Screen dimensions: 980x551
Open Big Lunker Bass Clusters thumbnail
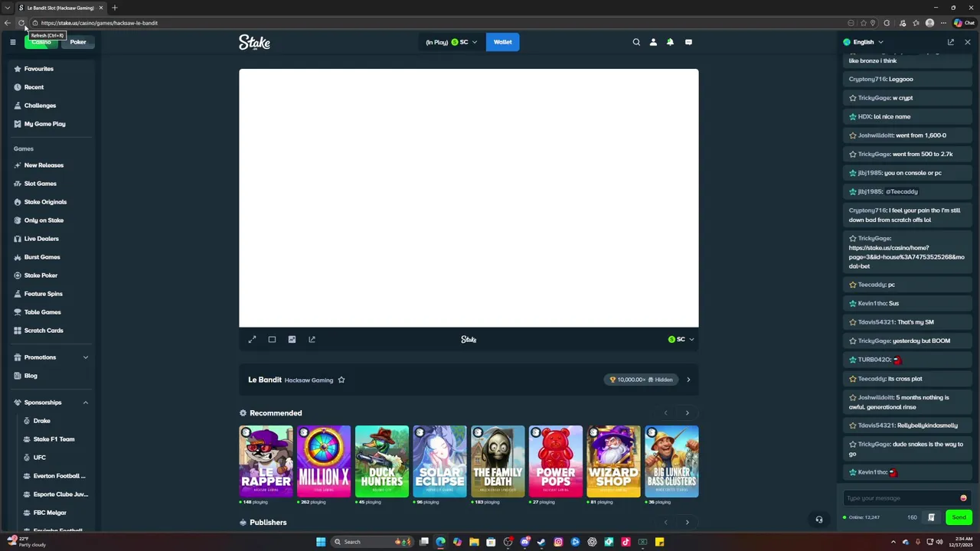pyautogui.click(x=671, y=461)
